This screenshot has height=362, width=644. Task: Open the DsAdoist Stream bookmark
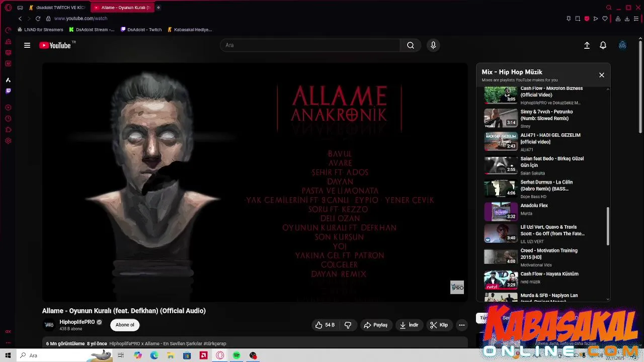coord(92,30)
